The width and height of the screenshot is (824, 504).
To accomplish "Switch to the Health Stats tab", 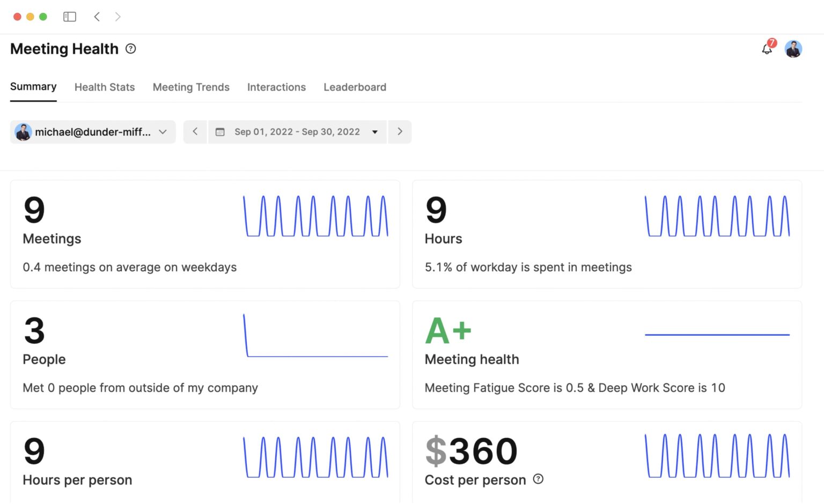I will coord(105,87).
